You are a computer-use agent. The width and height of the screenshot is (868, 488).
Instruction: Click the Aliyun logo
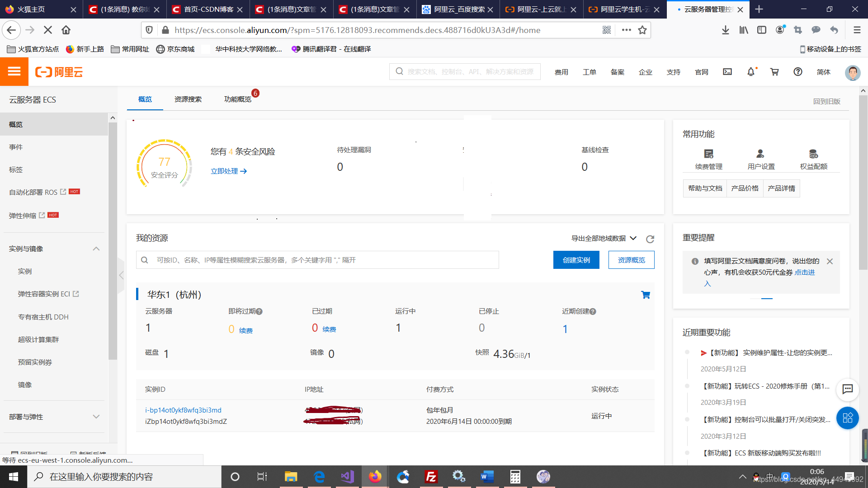point(59,72)
